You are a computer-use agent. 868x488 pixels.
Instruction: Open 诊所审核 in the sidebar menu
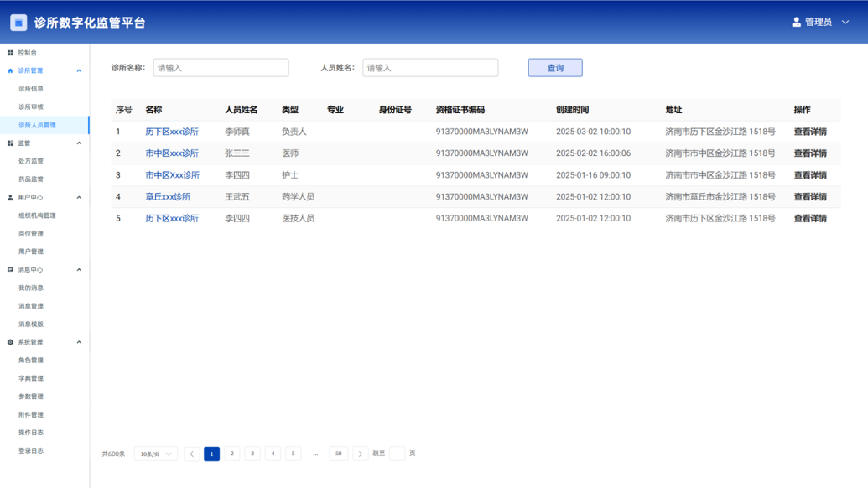point(31,107)
